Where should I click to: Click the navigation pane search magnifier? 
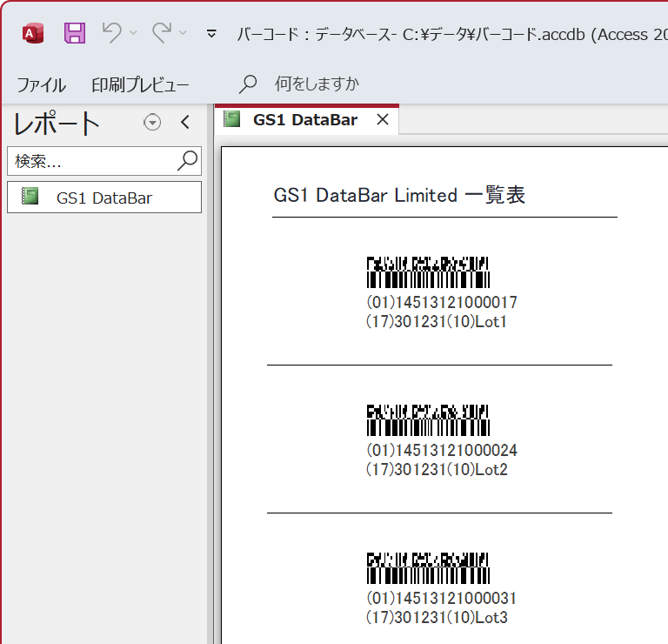(x=188, y=161)
